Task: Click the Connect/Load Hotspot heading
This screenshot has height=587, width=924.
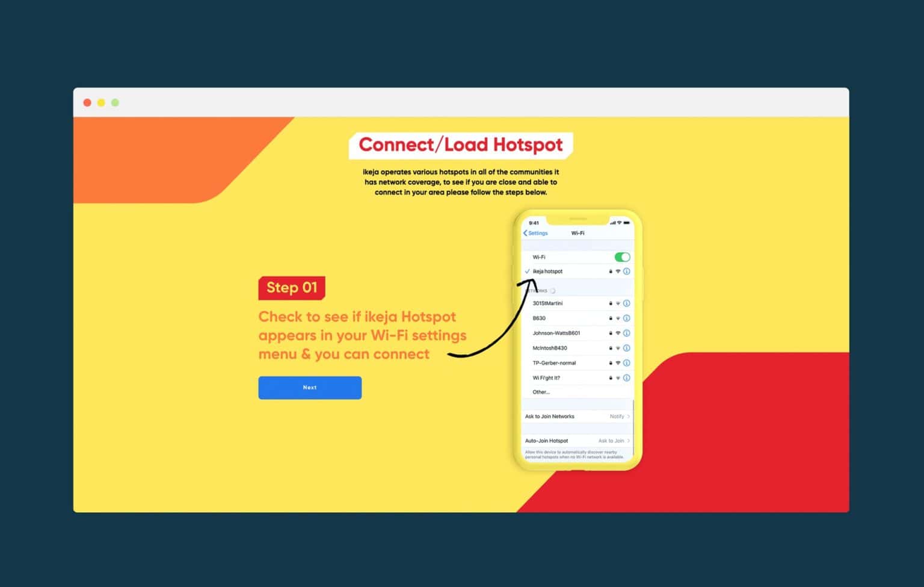Action: click(x=461, y=145)
